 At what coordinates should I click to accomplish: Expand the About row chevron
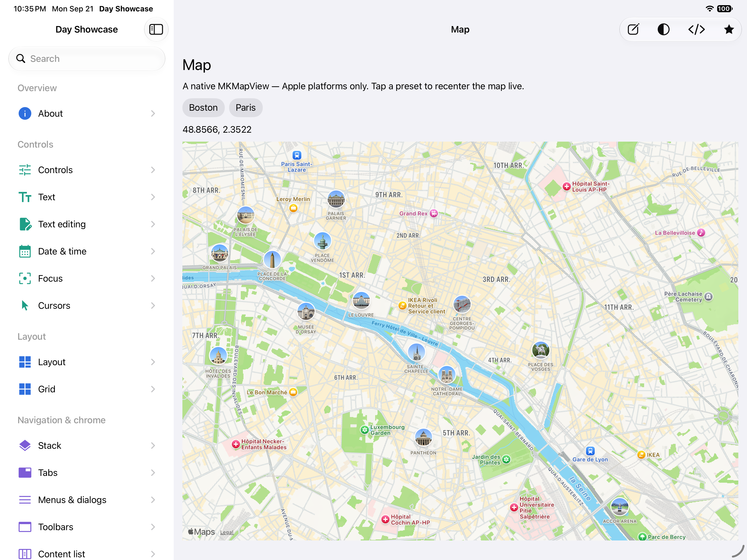click(153, 113)
